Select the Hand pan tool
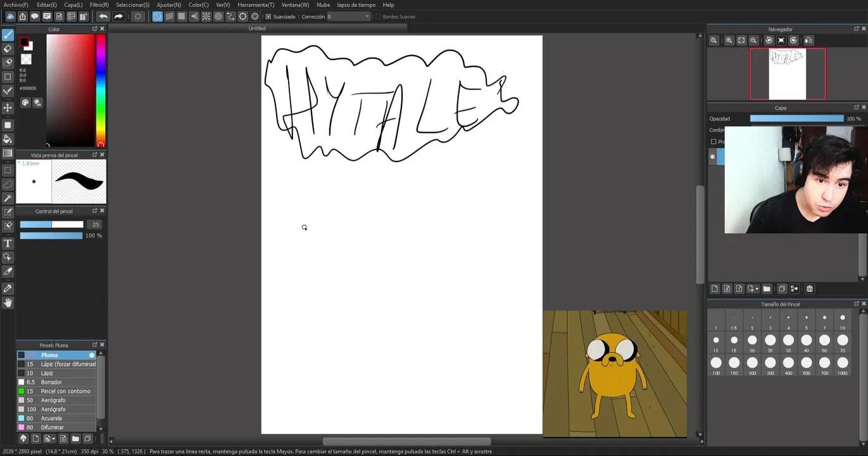This screenshot has width=868, height=456. click(x=8, y=303)
